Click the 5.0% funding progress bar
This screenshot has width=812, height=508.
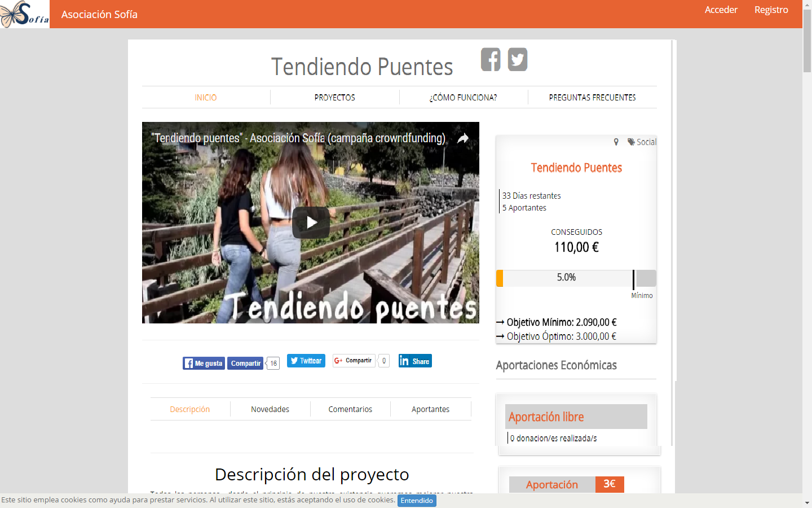566,278
